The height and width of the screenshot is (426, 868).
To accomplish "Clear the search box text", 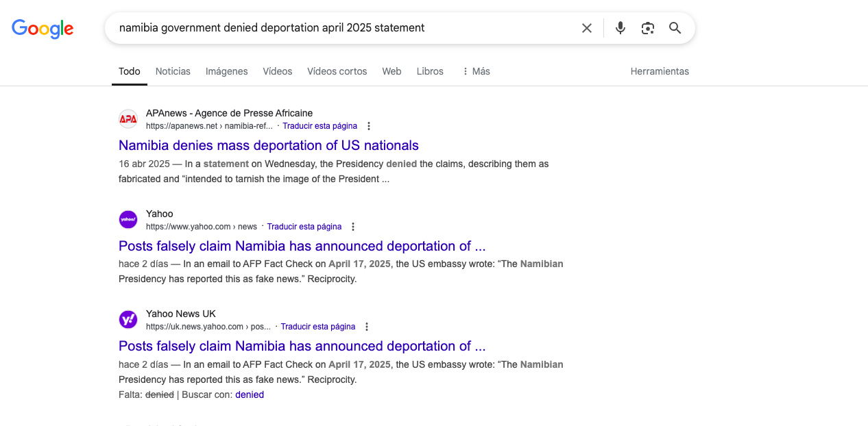I will point(587,28).
